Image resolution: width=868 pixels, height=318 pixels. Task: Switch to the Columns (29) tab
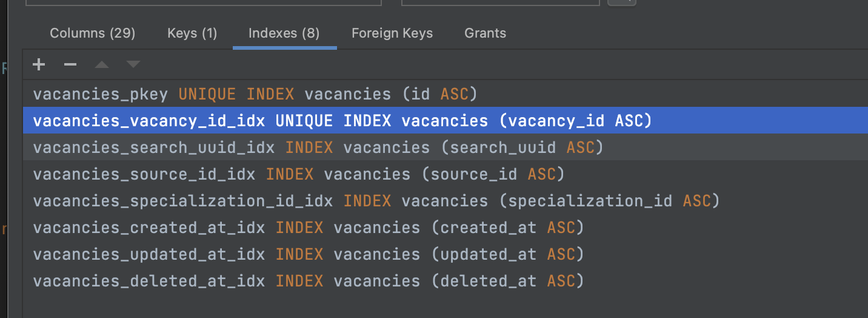[x=92, y=33]
